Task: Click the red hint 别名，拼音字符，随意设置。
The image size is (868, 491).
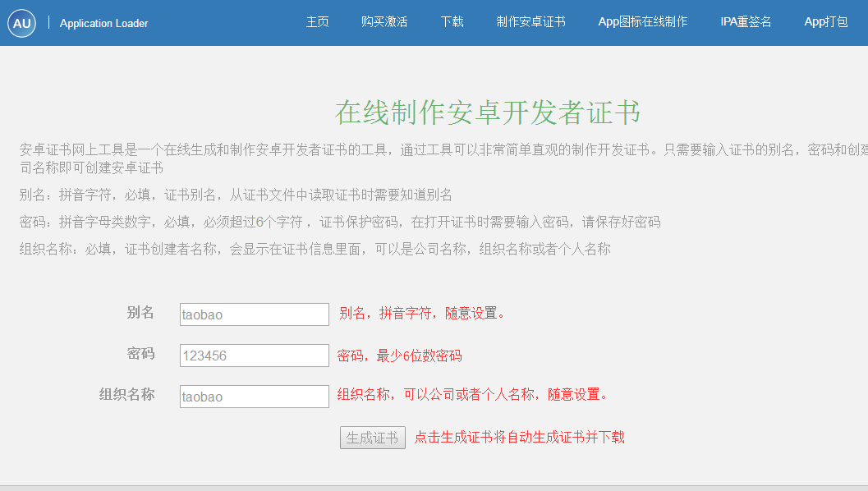Action: click(x=422, y=314)
